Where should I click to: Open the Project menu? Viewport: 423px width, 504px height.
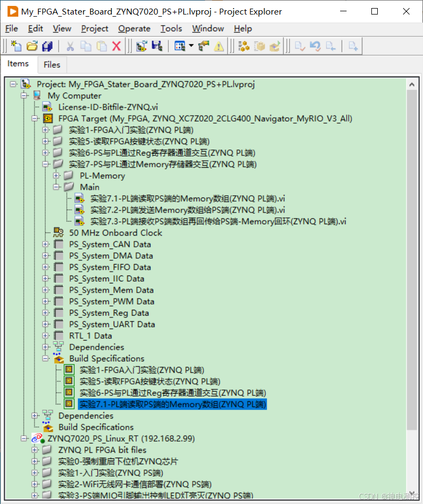[95, 29]
